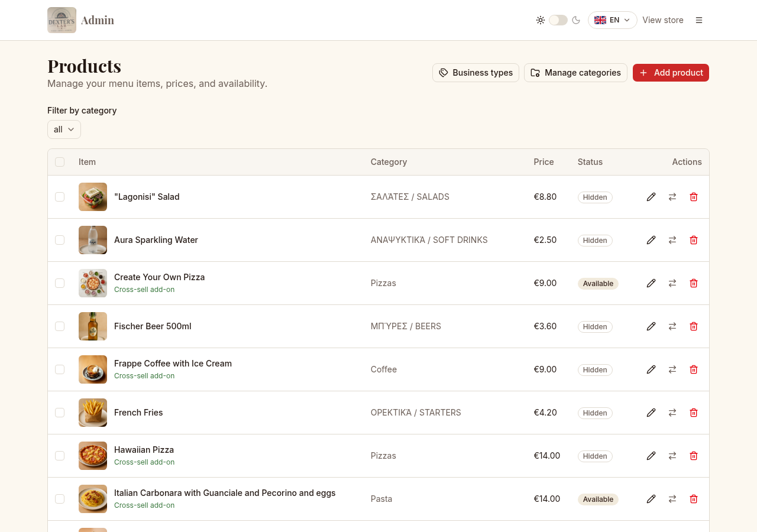Swap icon for "Lagonisi" Salad row
The image size is (757, 532).
coord(672,197)
